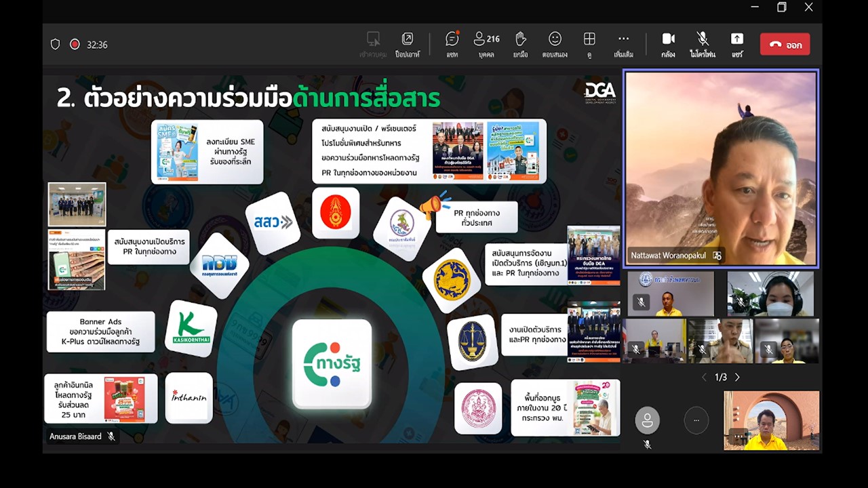Screen dimensions: 868x488
Task: Click the Banner Ads text box on slide
Action: click(100, 332)
